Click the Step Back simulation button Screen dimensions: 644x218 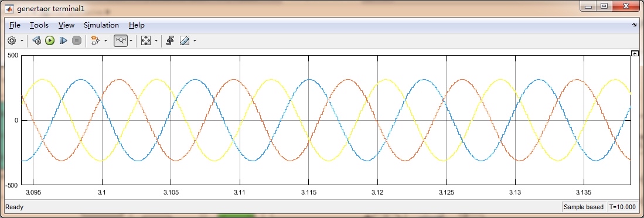[36, 40]
